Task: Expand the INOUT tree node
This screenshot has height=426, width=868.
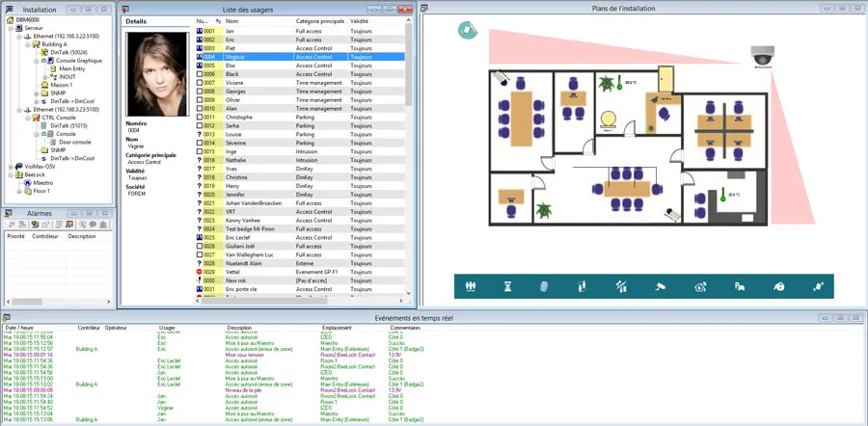Action: (45, 77)
